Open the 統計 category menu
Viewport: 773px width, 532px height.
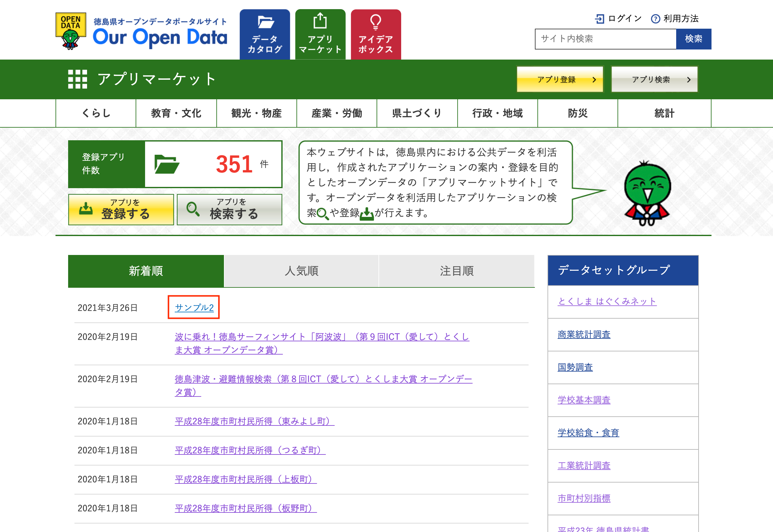pyautogui.click(x=665, y=113)
